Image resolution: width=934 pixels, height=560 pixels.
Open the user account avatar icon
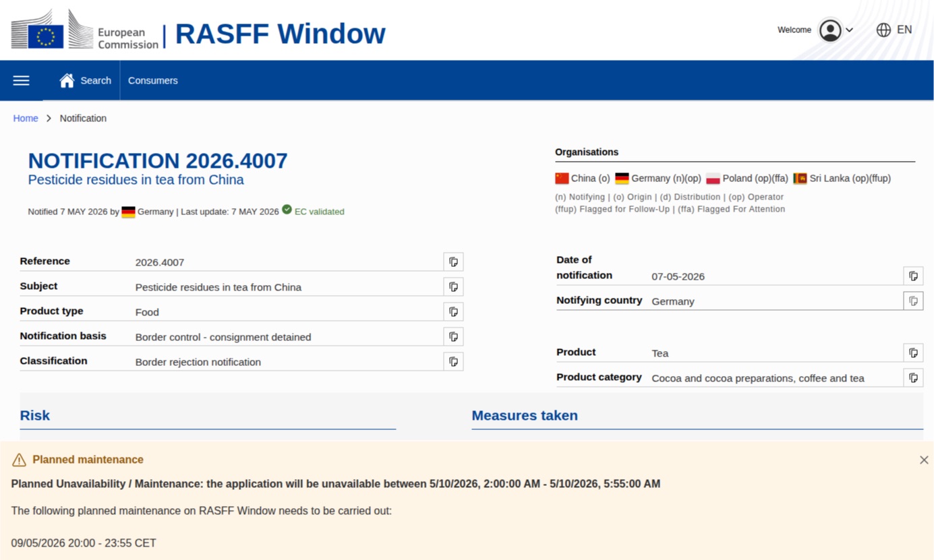click(830, 30)
